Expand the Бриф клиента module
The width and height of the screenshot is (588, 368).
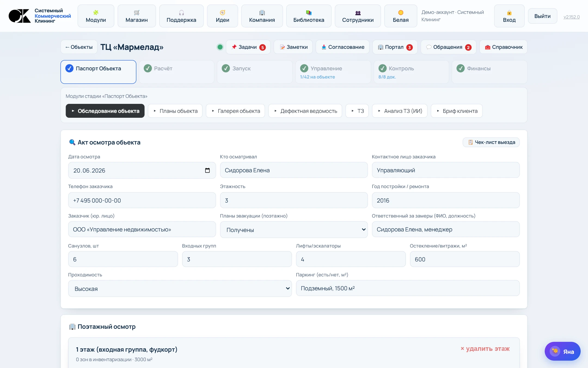457,111
